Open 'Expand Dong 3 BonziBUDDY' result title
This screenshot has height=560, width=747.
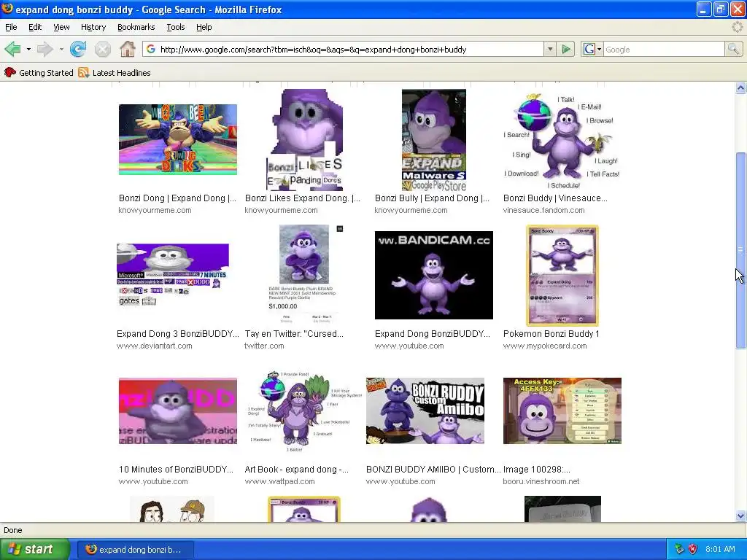[178, 334]
